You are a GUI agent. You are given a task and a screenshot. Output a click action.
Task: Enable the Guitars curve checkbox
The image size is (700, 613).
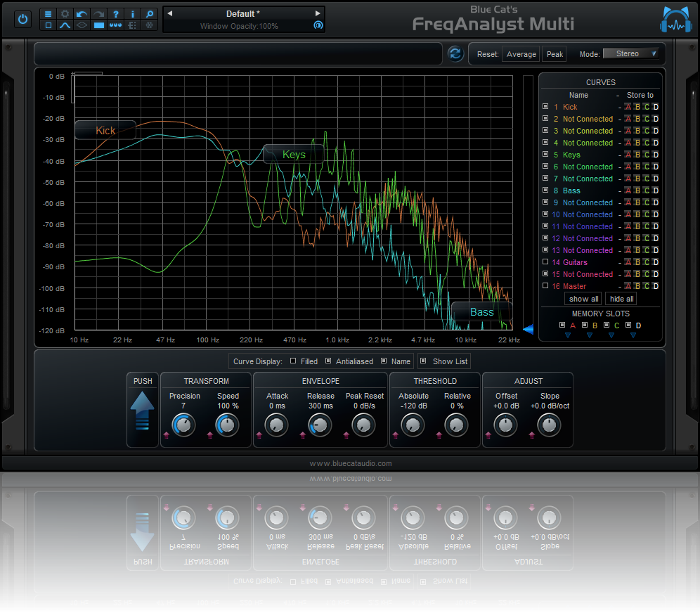pos(545,262)
